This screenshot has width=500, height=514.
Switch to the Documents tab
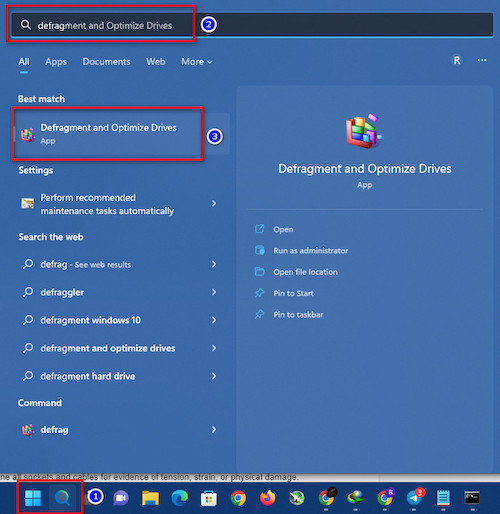(x=106, y=62)
